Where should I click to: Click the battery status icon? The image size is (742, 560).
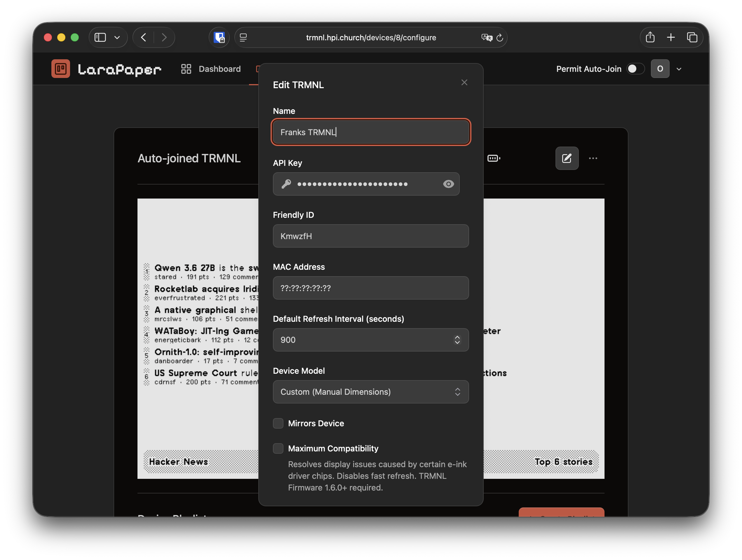click(x=493, y=158)
